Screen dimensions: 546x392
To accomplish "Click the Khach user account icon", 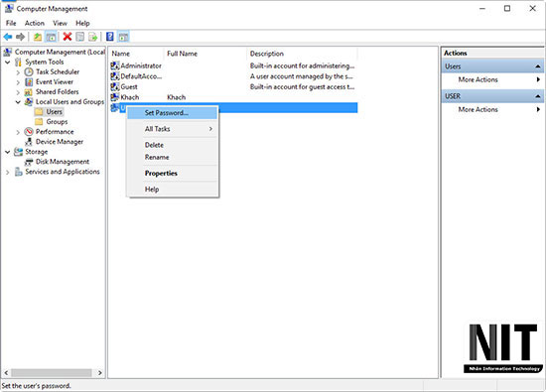I will click(115, 97).
